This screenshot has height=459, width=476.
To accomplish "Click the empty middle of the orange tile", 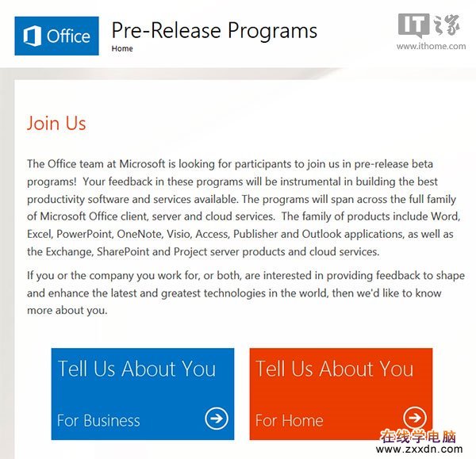I will coord(341,394).
